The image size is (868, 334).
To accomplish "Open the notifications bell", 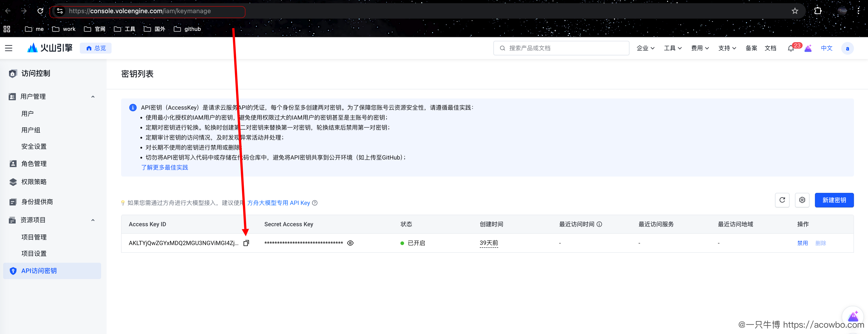I will pos(790,48).
